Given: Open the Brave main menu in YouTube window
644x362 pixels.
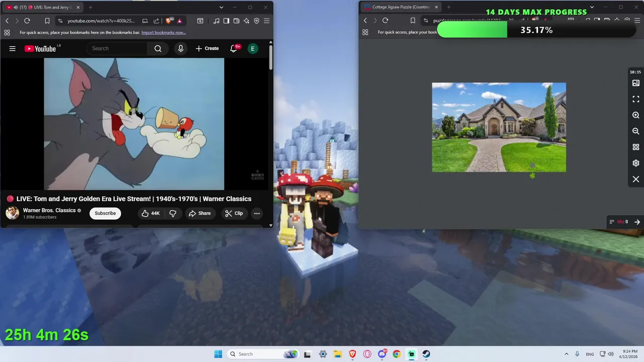Looking at the screenshot, I should pos(267,21).
